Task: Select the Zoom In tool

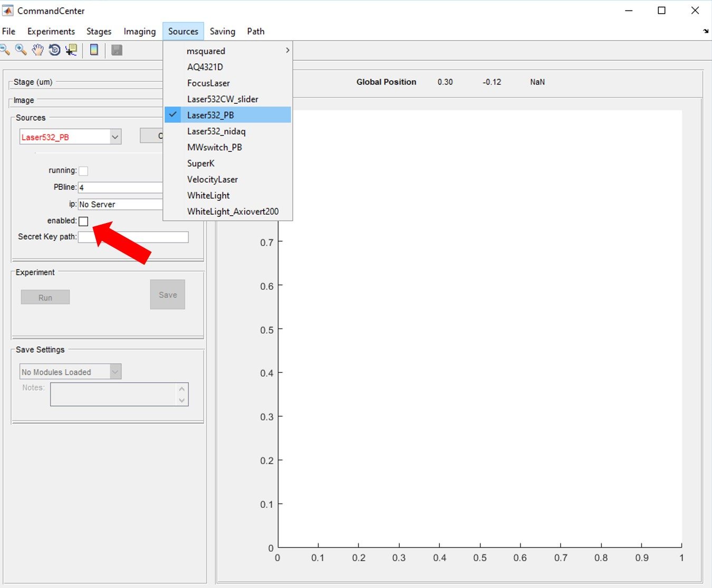Action: (x=21, y=50)
